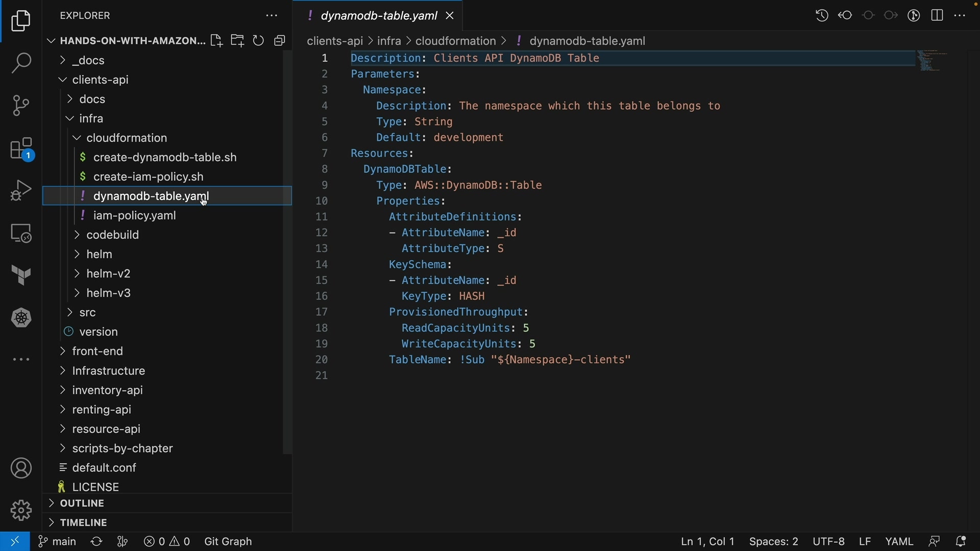980x551 pixels.
Task: Expand the OUTLINE section
Action: point(82,504)
